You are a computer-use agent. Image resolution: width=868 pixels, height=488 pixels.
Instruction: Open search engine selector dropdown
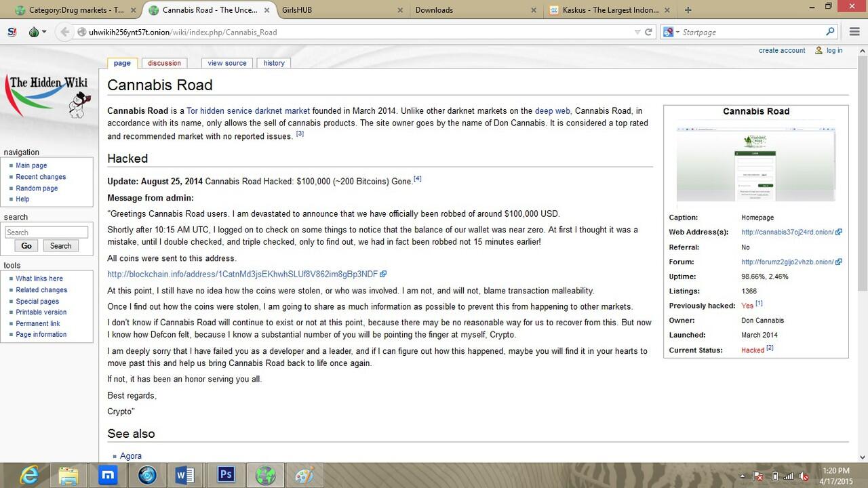coord(676,32)
